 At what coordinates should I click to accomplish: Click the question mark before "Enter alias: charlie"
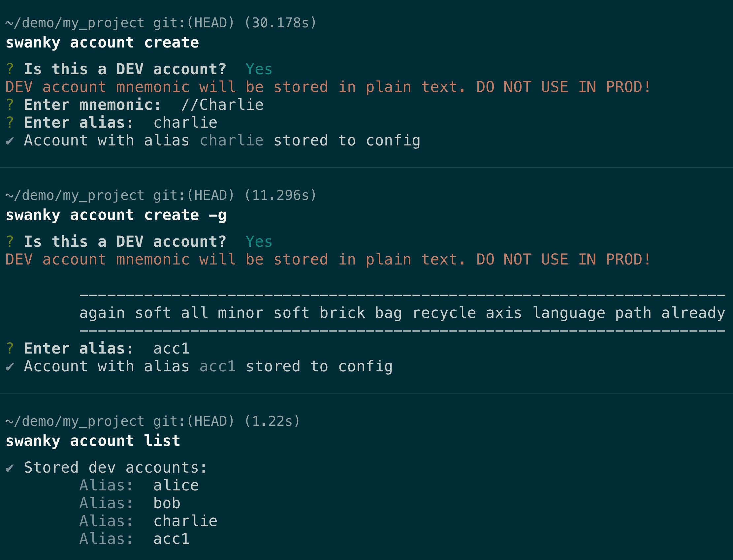(10, 123)
